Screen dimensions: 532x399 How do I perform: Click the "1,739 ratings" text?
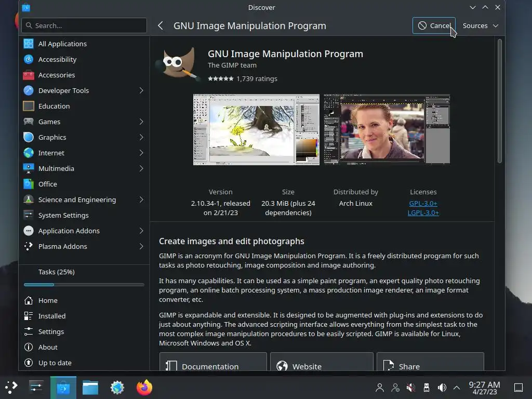tap(257, 79)
